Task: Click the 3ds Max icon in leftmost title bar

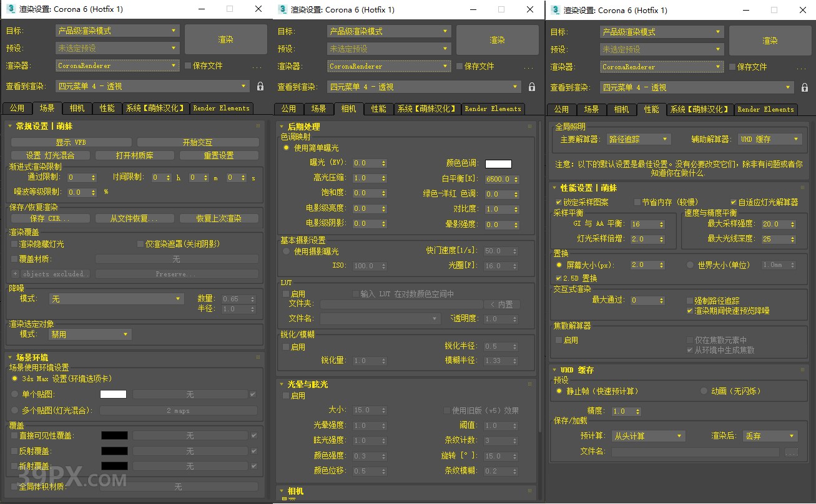Action: tap(10, 9)
